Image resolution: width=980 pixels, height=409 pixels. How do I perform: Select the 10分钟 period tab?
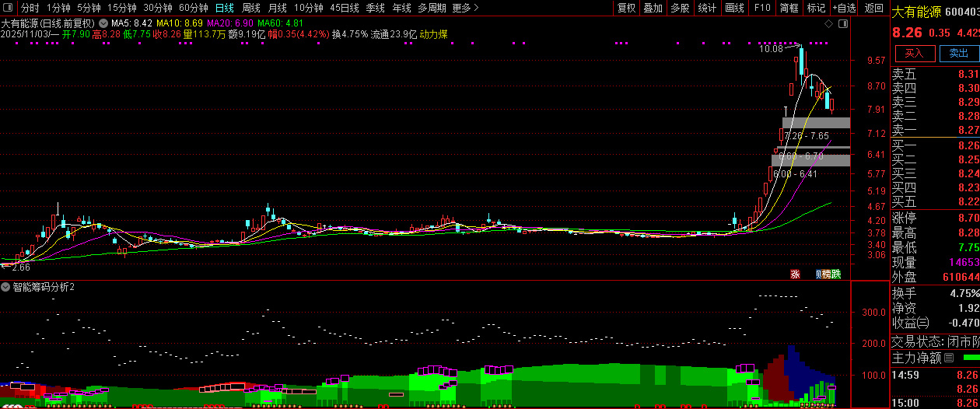[308, 8]
